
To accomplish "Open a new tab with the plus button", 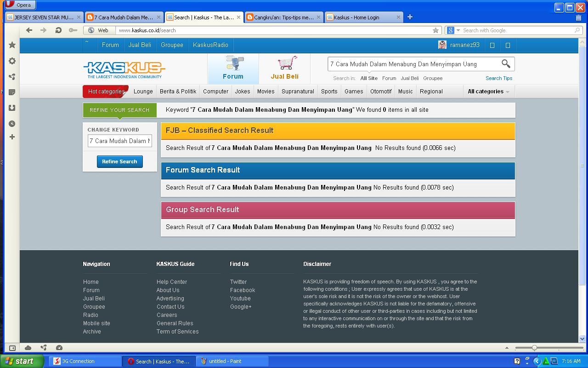I will pyautogui.click(x=410, y=17).
